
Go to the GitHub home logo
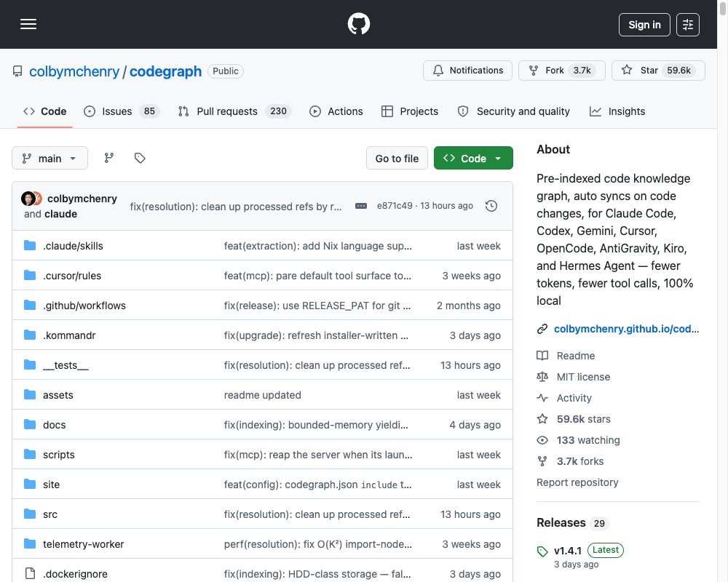(x=358, y=24)
